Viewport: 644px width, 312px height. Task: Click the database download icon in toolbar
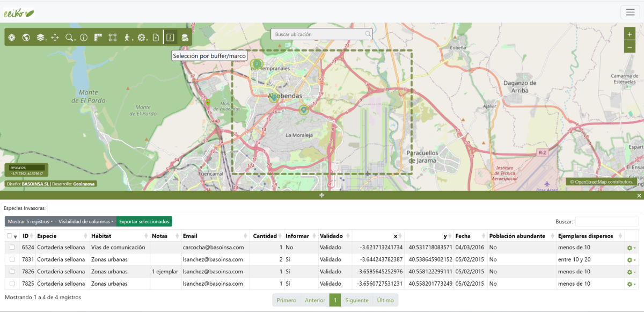click(185, 38)
